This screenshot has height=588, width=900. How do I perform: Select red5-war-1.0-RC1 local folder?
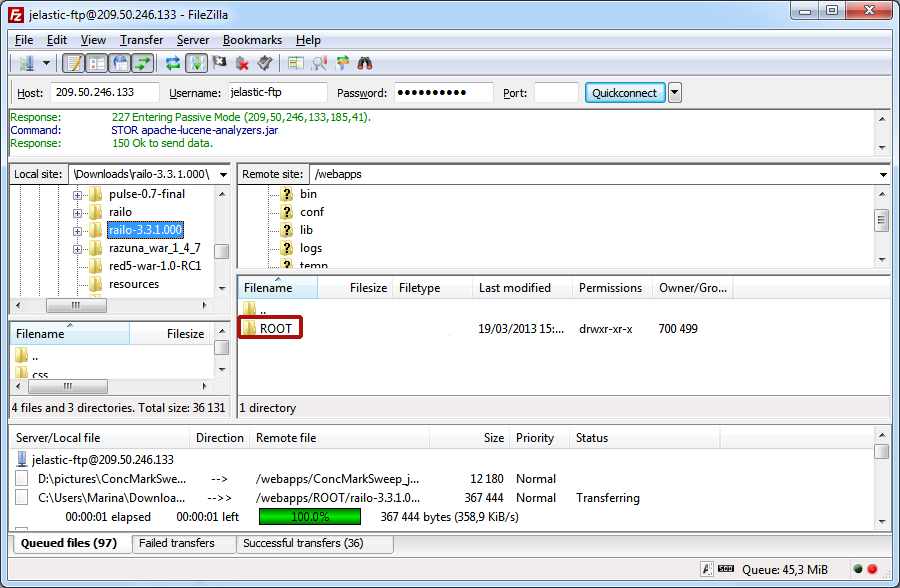tap(155, 266)
